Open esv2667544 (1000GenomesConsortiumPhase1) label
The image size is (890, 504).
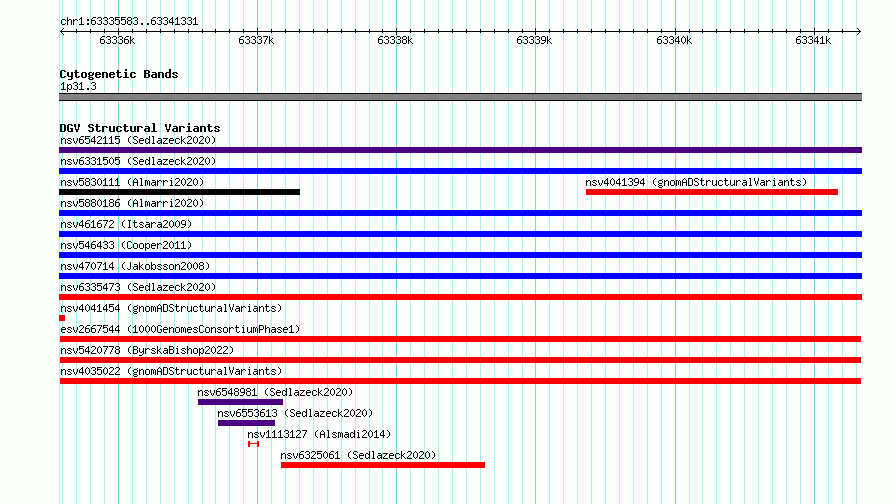(x=180, y=329)
